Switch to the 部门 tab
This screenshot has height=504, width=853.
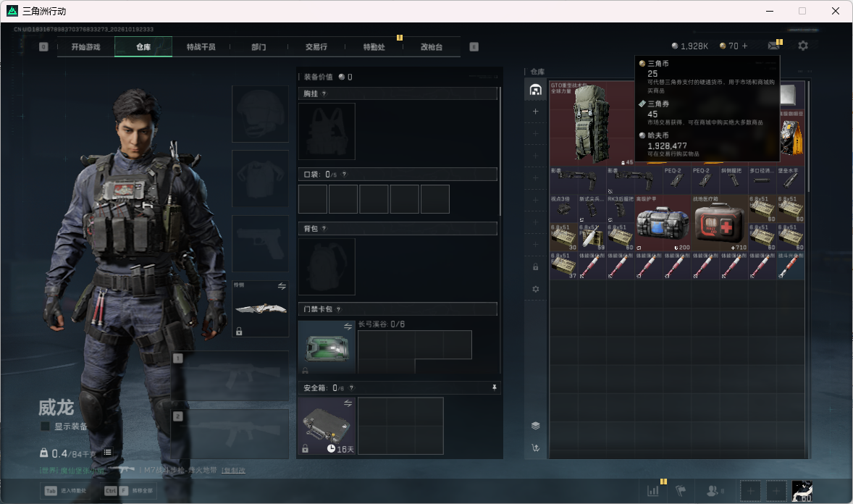(x=259, y=47)
